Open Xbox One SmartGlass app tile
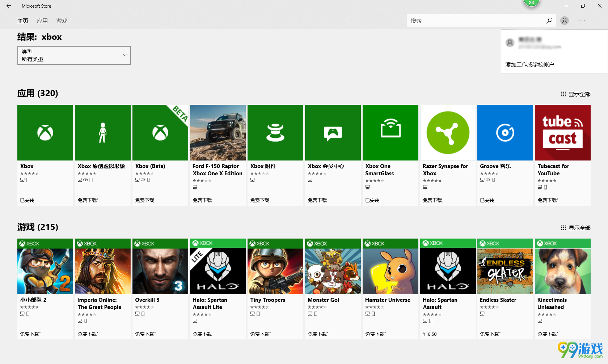 tap(390, 133)
